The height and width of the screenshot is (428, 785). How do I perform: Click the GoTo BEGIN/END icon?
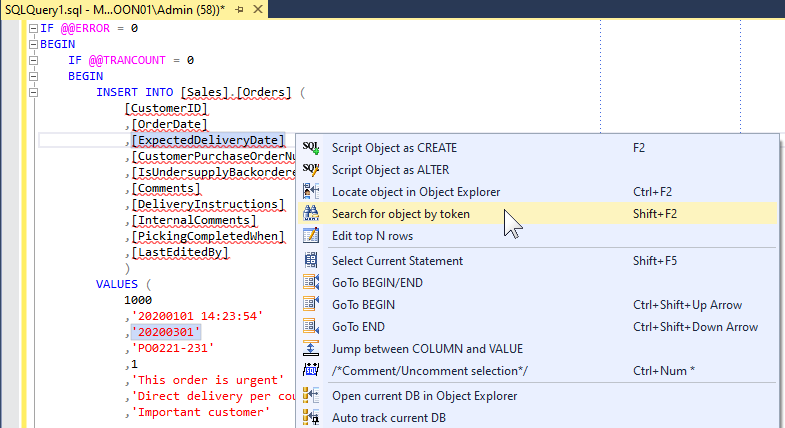click(x=311, y=283)
